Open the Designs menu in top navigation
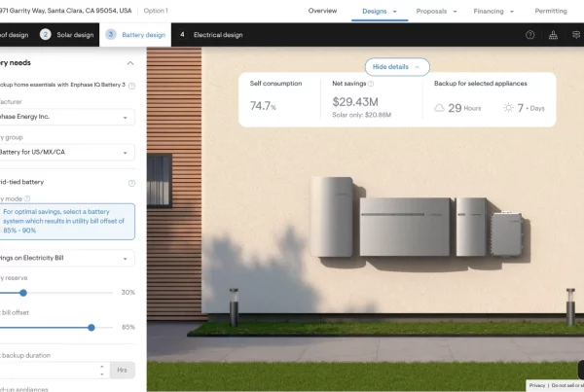 point(380,11)
